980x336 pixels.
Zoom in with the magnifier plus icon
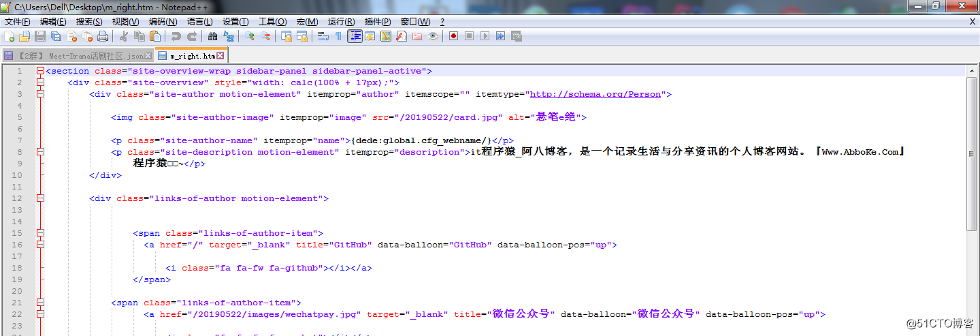point(250,36)
